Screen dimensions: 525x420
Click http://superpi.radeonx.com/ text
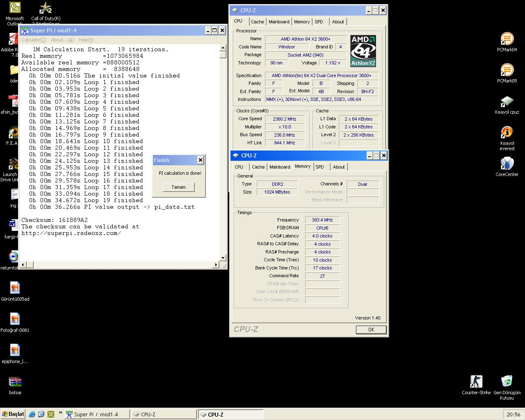tap(71, 233)
